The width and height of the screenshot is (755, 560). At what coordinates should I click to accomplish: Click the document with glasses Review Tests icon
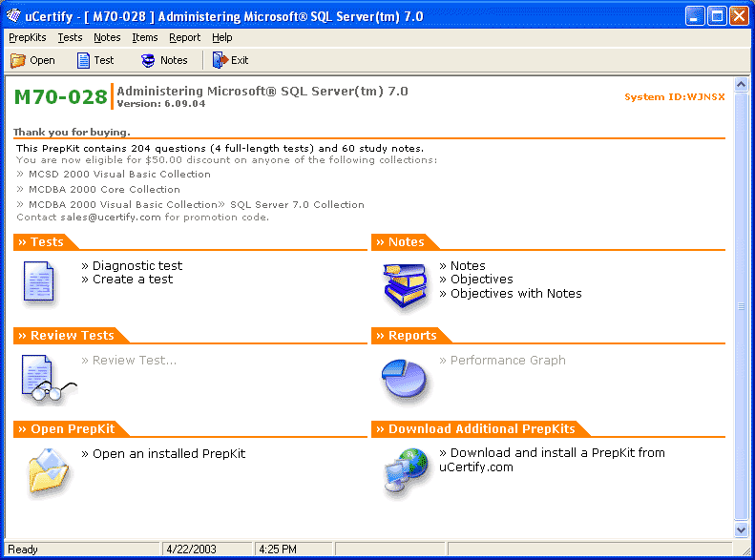(x=48, y=379)
